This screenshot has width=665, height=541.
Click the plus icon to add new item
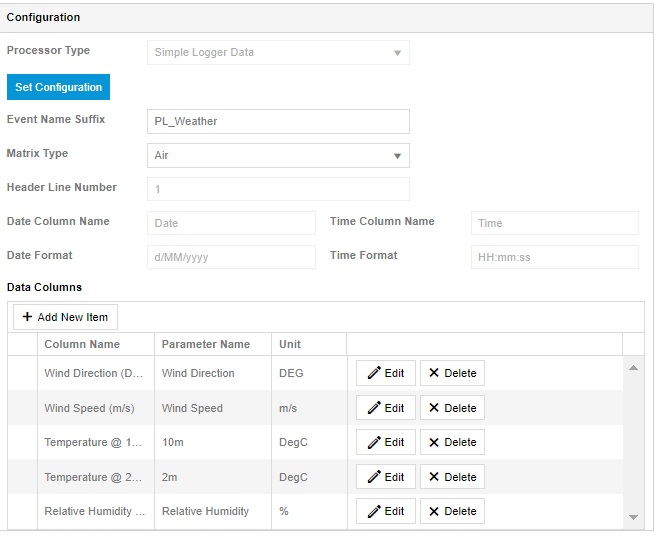click(x=27, y=317)
